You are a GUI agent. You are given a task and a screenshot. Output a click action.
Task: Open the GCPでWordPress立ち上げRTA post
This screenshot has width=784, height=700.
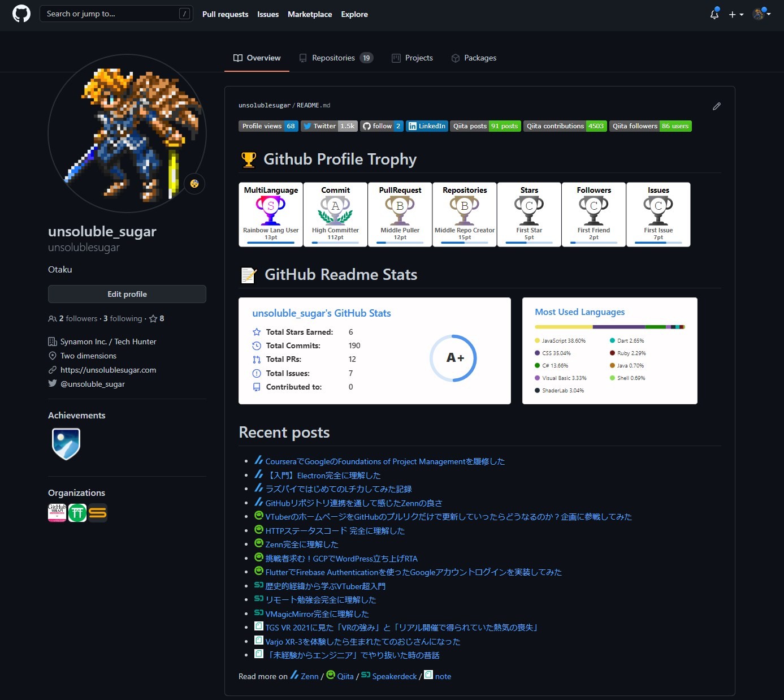click(341, 559)
